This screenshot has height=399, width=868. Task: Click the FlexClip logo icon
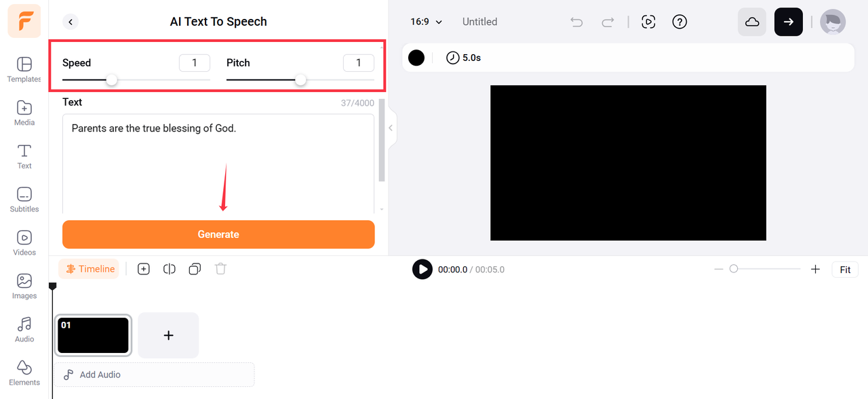(x=24, y=20)
